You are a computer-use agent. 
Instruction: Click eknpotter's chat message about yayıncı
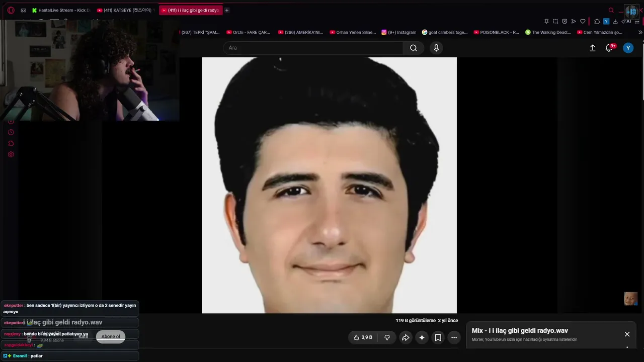[x=70, y=308]
